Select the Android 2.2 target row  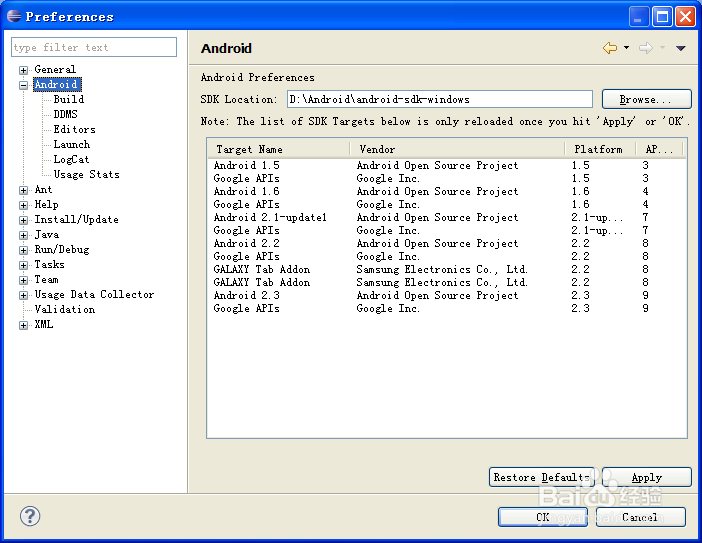(x=446, y=243)
